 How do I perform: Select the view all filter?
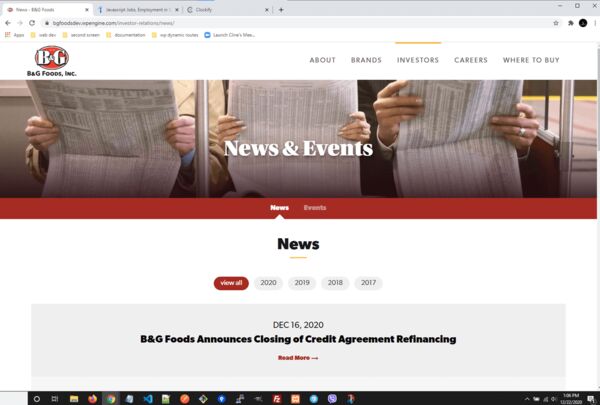(231, 283)
